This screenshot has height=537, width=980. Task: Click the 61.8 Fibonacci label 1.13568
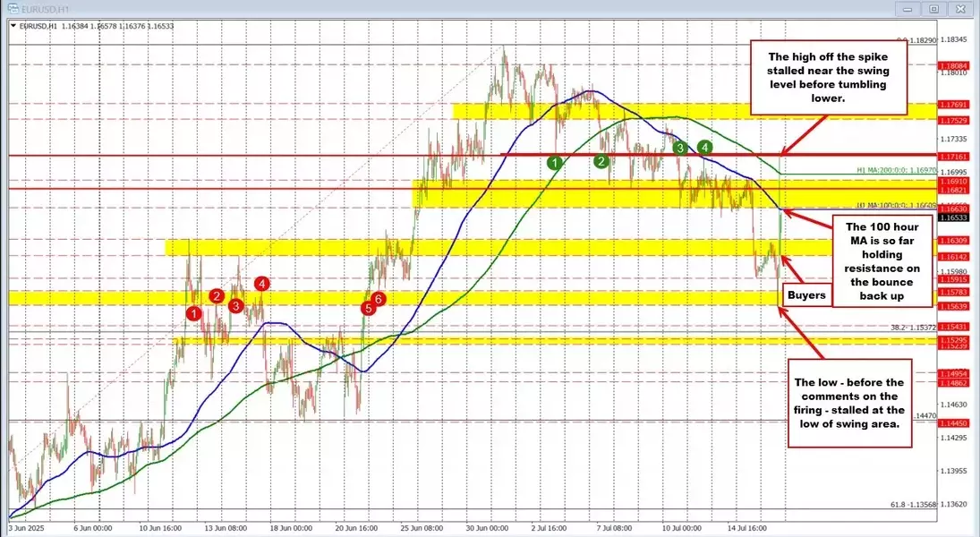pyautogui.click(x=913, y=504)
